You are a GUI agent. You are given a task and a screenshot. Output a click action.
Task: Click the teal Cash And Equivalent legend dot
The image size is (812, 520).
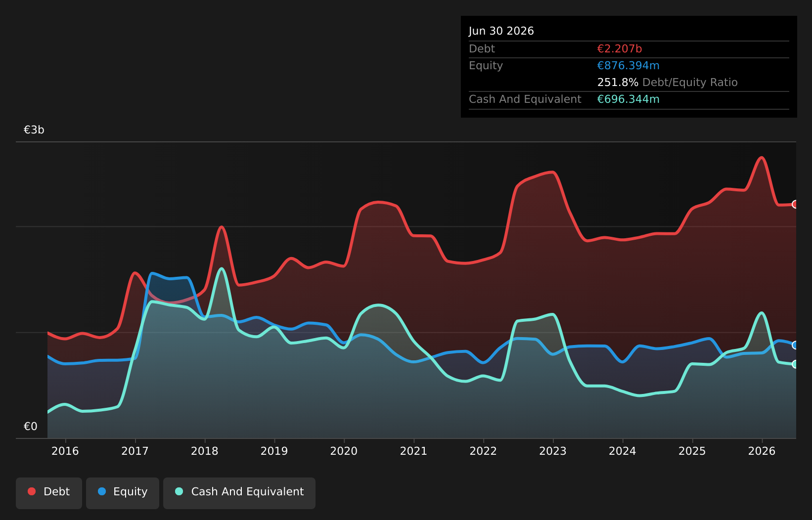tap(179, 491)
